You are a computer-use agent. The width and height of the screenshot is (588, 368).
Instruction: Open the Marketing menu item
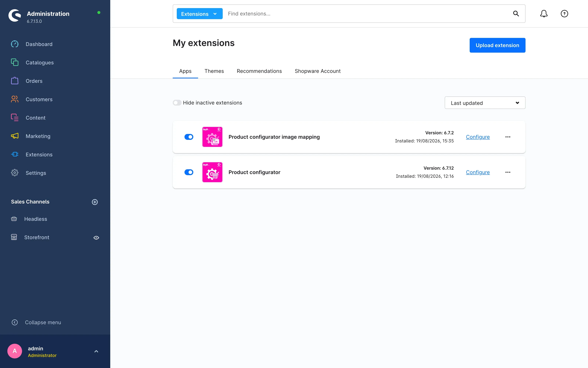38,136
